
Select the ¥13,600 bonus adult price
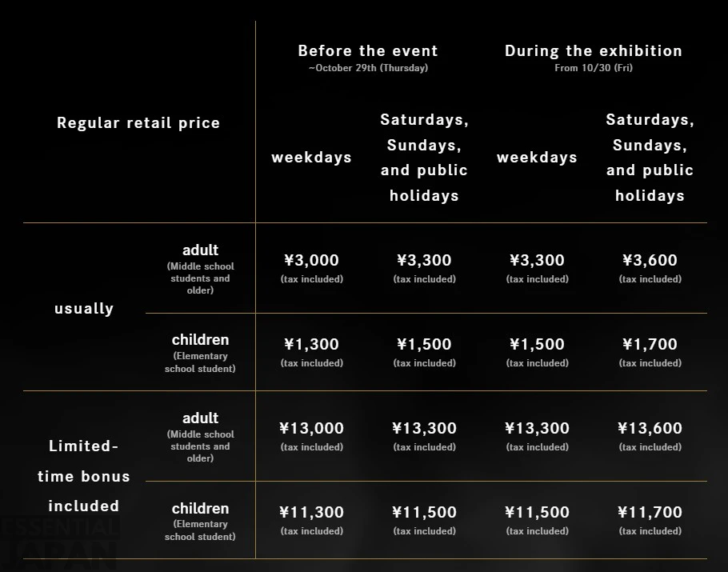click(x=650, y=428)
